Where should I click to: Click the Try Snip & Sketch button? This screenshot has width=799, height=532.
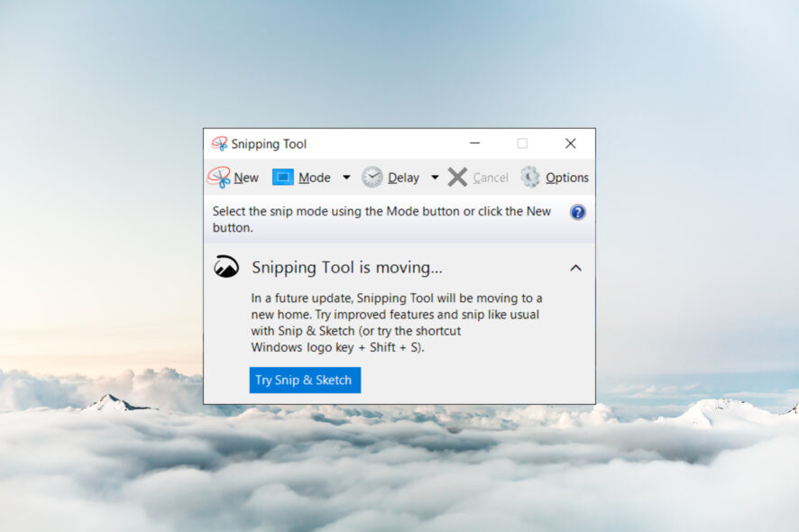click(x=305, y=381)
